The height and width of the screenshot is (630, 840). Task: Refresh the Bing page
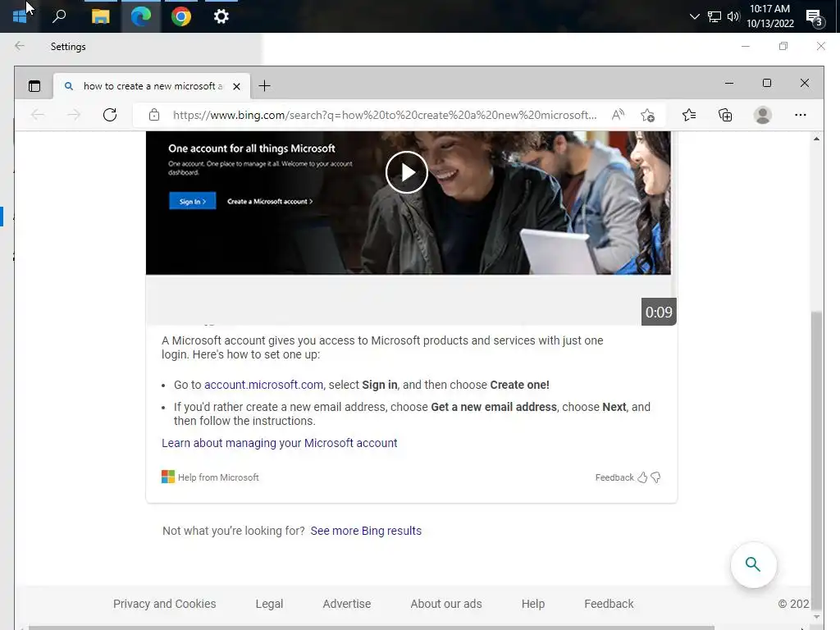point(110,115)
